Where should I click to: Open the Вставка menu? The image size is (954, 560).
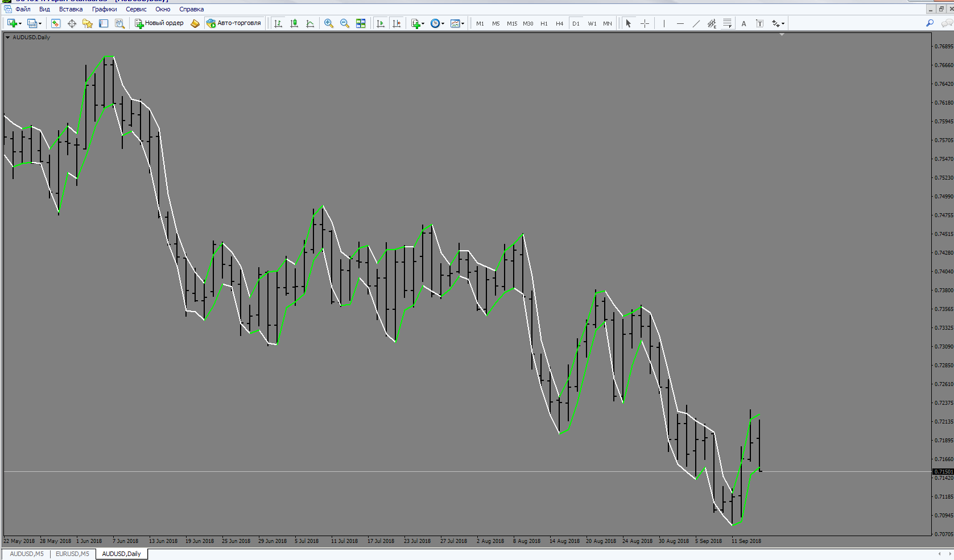tap(71, 9)
